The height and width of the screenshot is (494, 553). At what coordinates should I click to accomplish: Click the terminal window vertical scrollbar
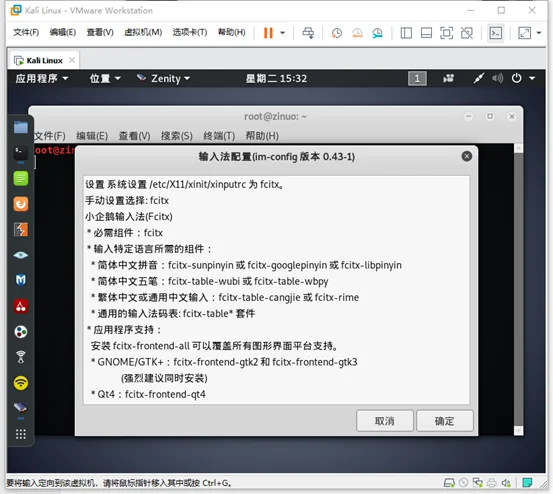[x=518, y=289]
